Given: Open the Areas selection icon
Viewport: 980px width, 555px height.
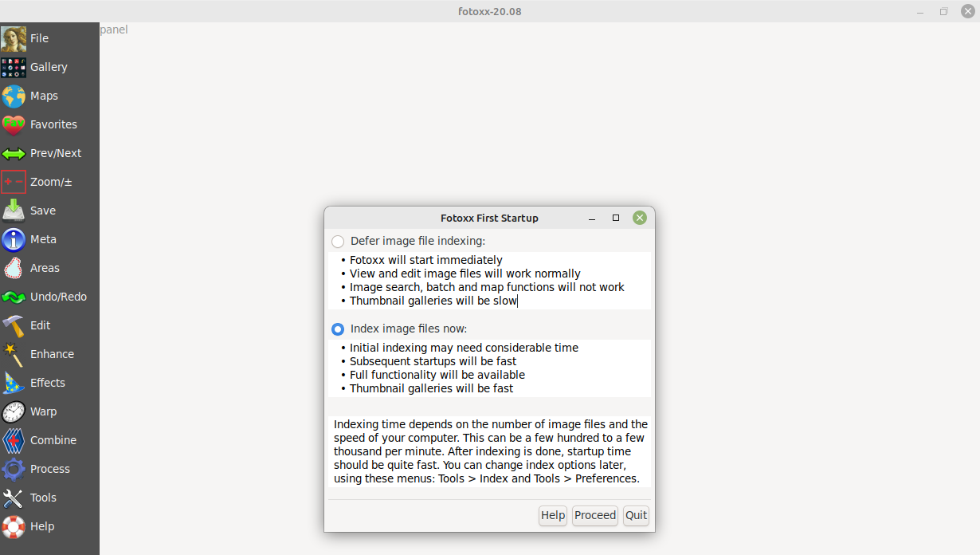Looking at the screenshot, I should coord(14,268).
